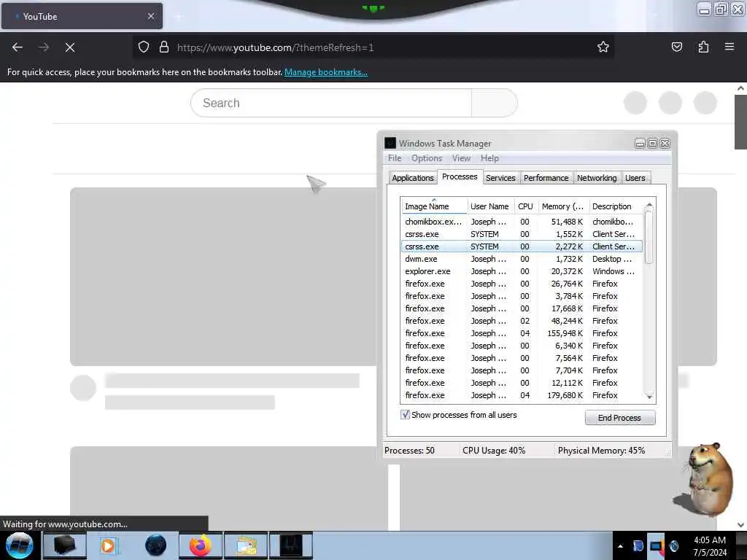Viewport: 747px width, 560px height.
Task: Open the black box taskbar icon
Action: (x=65, y=545)
